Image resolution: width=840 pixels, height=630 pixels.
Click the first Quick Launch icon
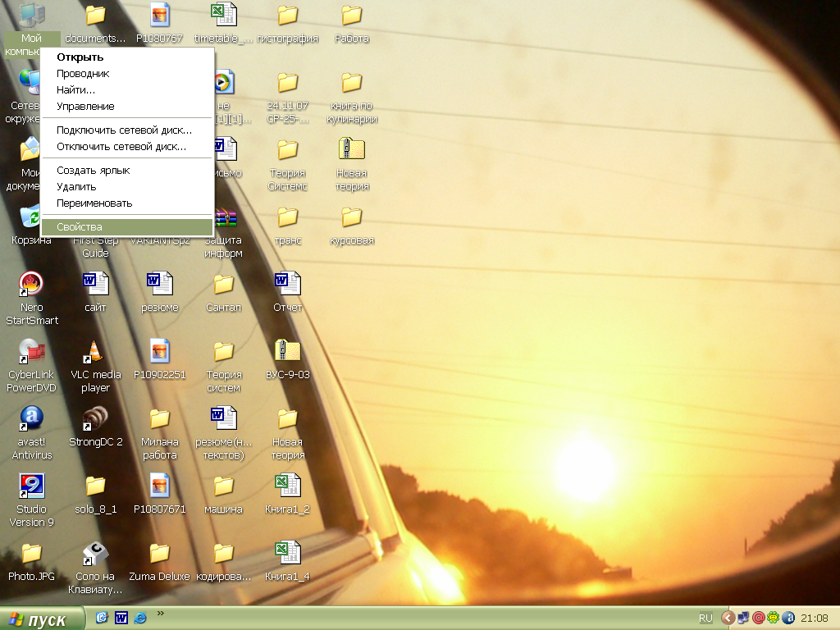[102, 618]
